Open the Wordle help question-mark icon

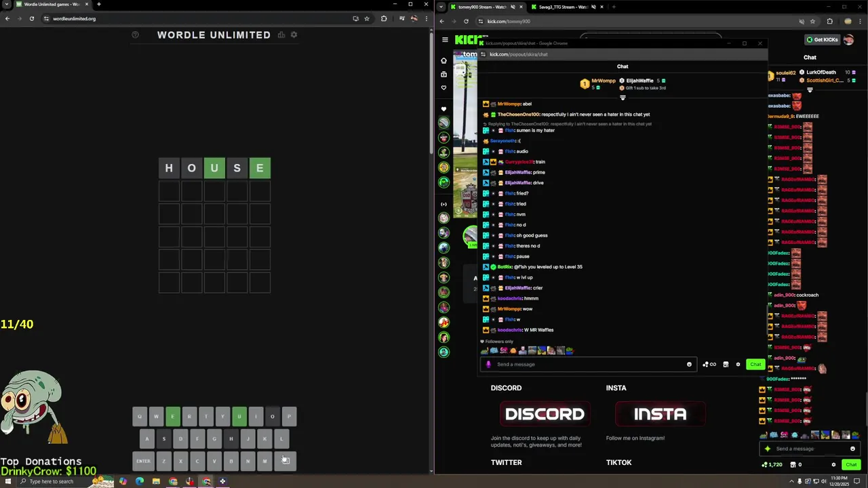pos(135,35)
